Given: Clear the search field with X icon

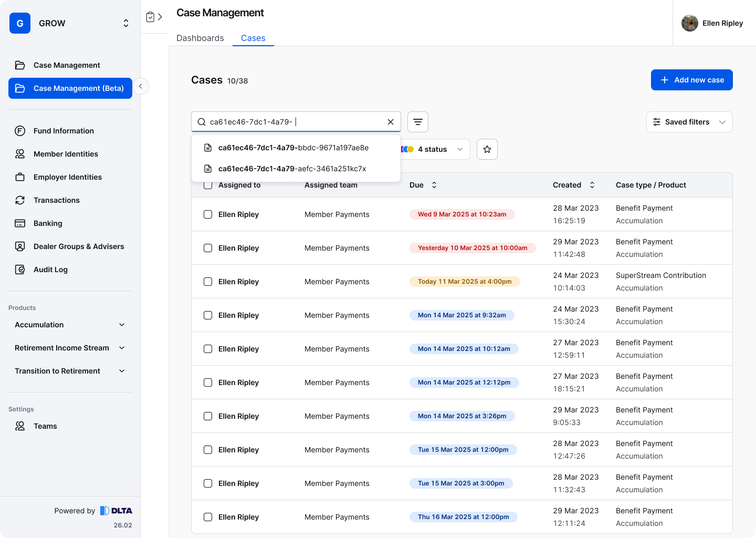Looking at the screenshot, I should [x=391, y=122].
